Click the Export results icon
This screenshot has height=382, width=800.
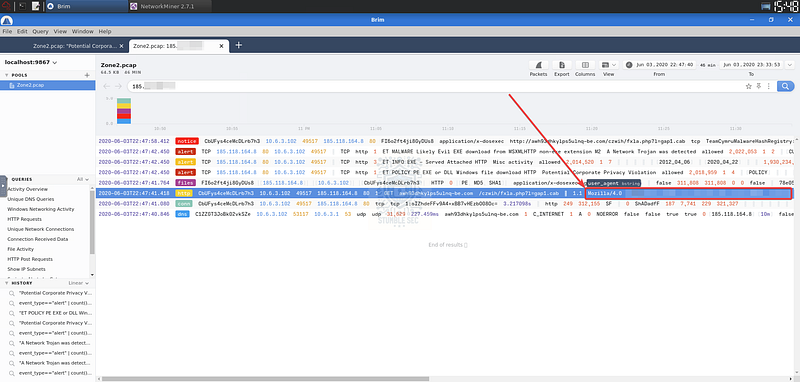(562, 65)
